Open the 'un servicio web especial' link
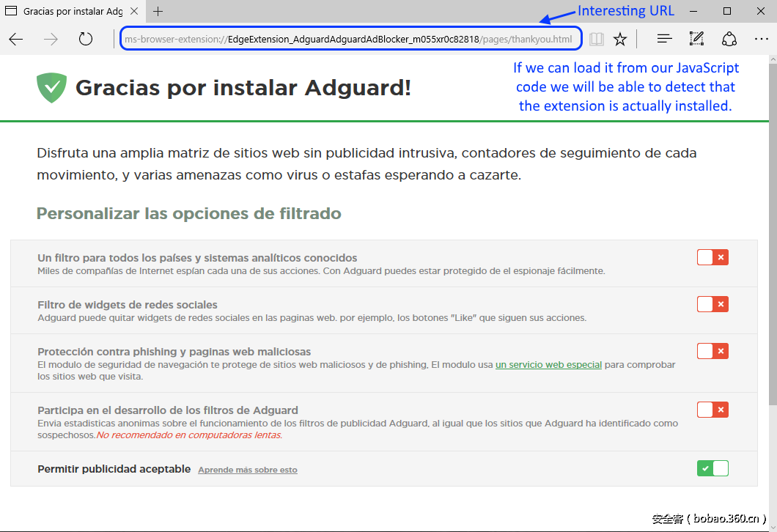Viewport: 777px width, 532px height. (x=548, y=364)
